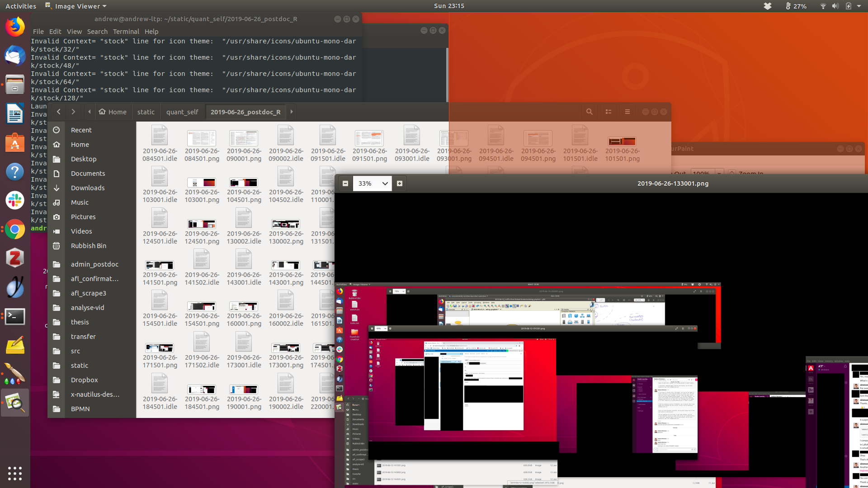Go forward with the right arrow button
The height and width of the screenshot is (488, 868).
(x=73, y=112)
